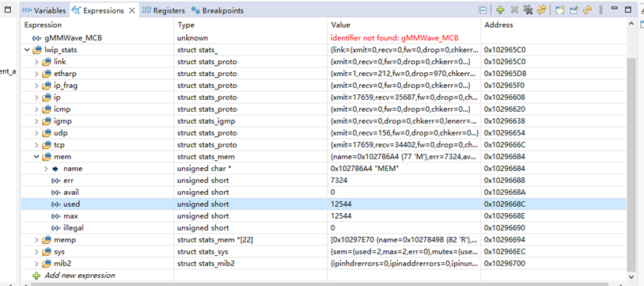Image resolution: width=644 pixels, height=286 pixels.
Task: Click the err field variable icon
Action: pyautogui.click(x=56, y=181)
